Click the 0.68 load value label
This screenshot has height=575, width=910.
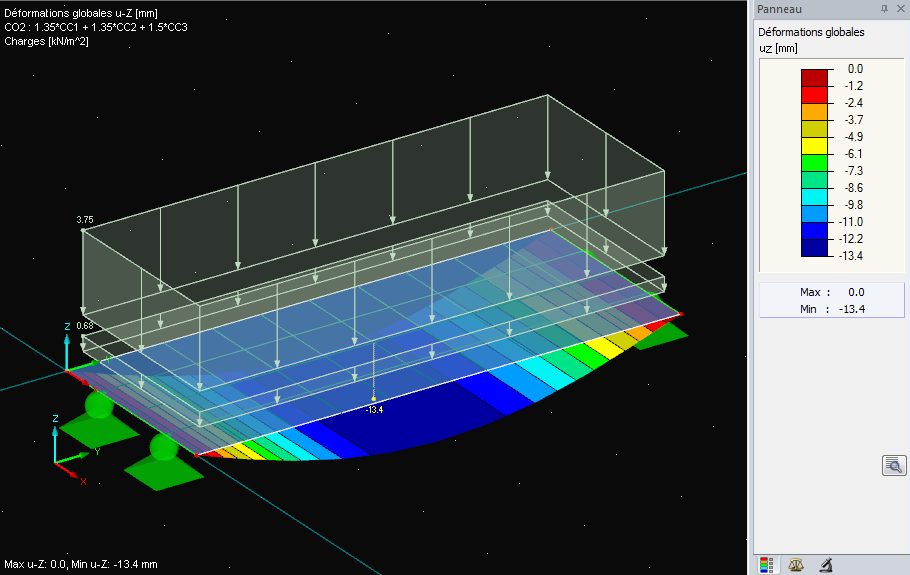85,326
